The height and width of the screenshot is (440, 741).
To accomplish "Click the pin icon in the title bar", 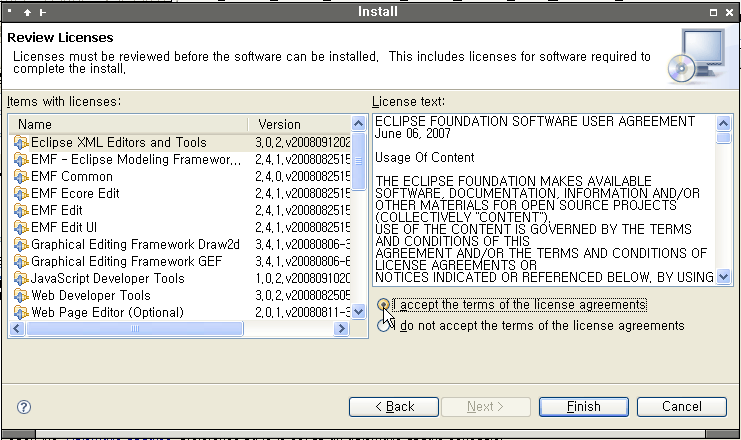I will point(43,13).
